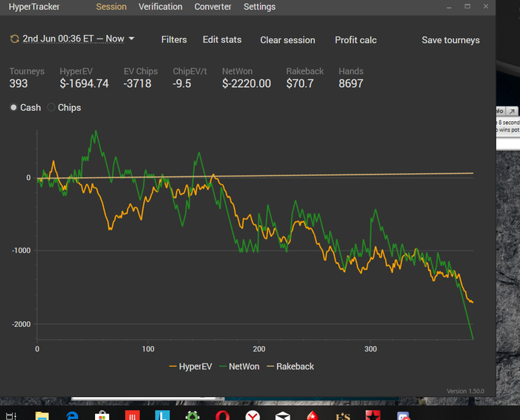
Task: Click the Edit stats button
Action: click(x=222, y=40)
